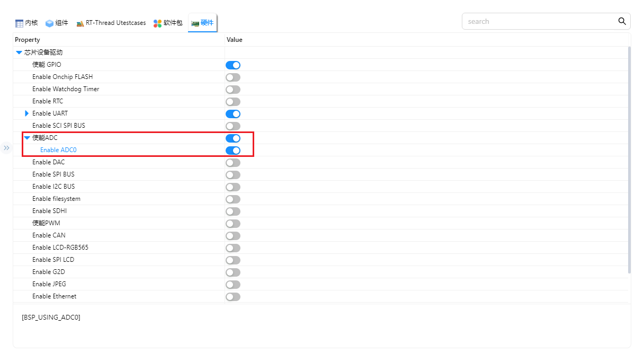
Task: Click the magnifier search icon
Action: 622,21
